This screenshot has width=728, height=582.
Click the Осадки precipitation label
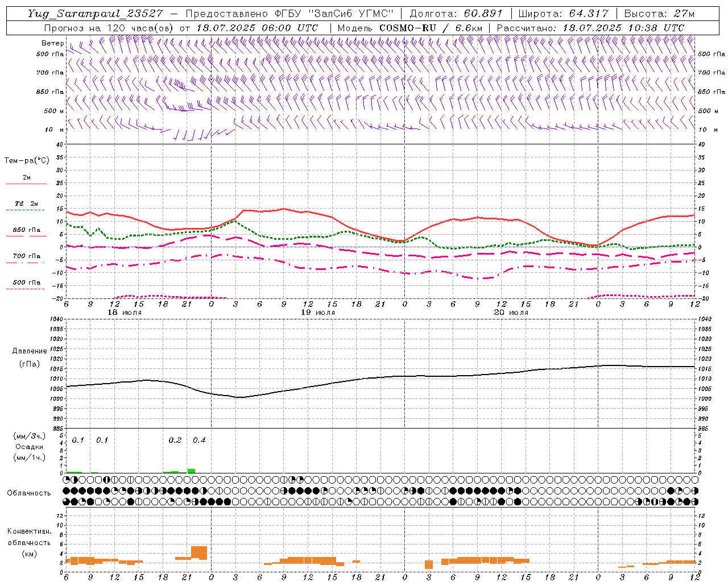pyautogui.click(x=30, y=447)
